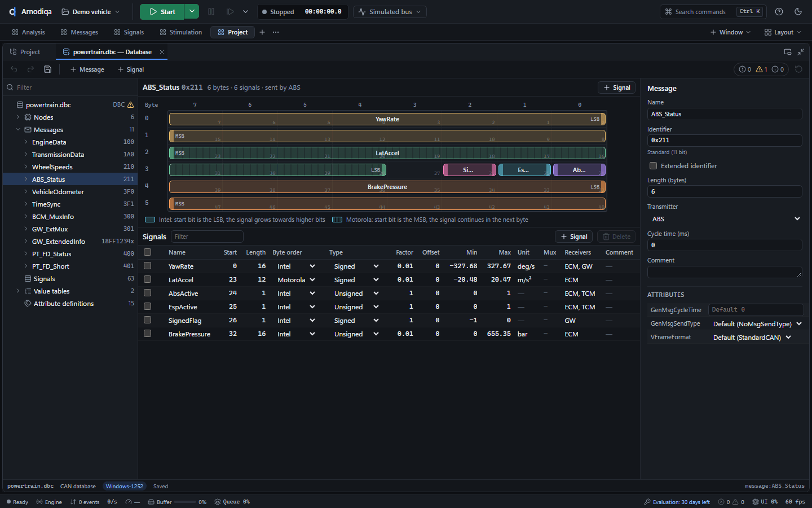Click the 0 events status item
The image size is (812, 508).
click(x=85, y=502)
